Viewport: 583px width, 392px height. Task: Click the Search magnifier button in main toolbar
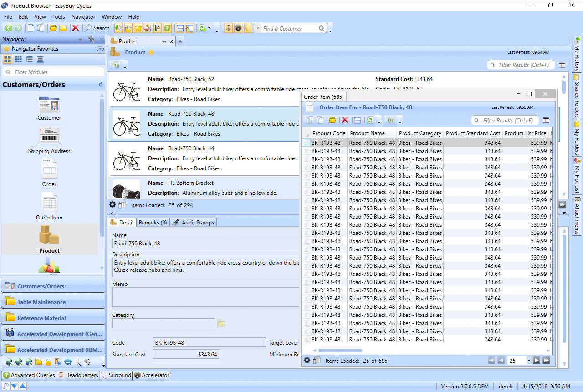click(97, 28)
